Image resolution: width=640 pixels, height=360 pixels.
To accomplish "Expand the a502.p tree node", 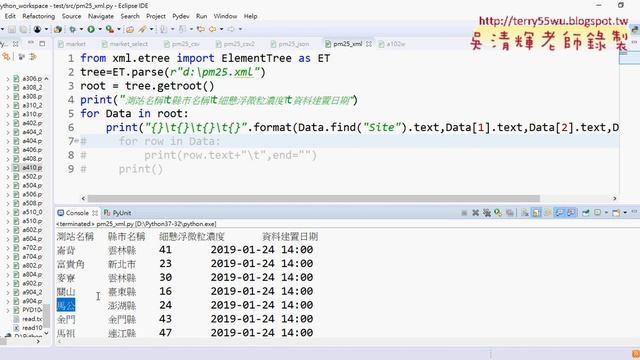I will [7, 176].
